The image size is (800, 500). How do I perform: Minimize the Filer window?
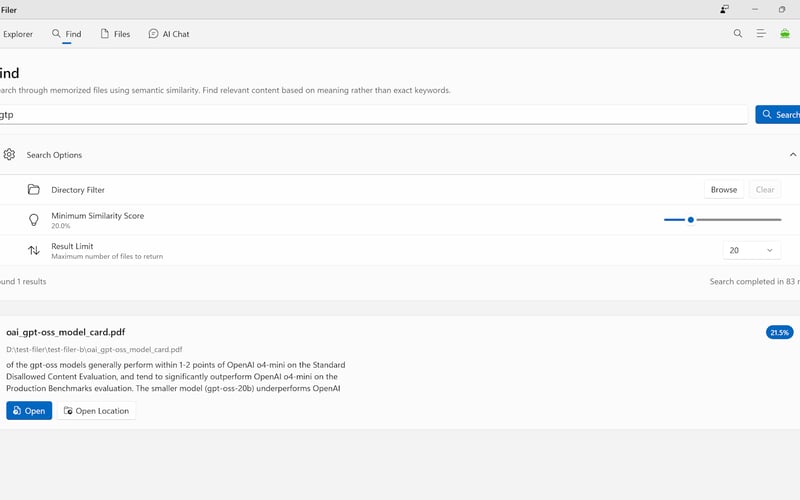pos(755,9)
